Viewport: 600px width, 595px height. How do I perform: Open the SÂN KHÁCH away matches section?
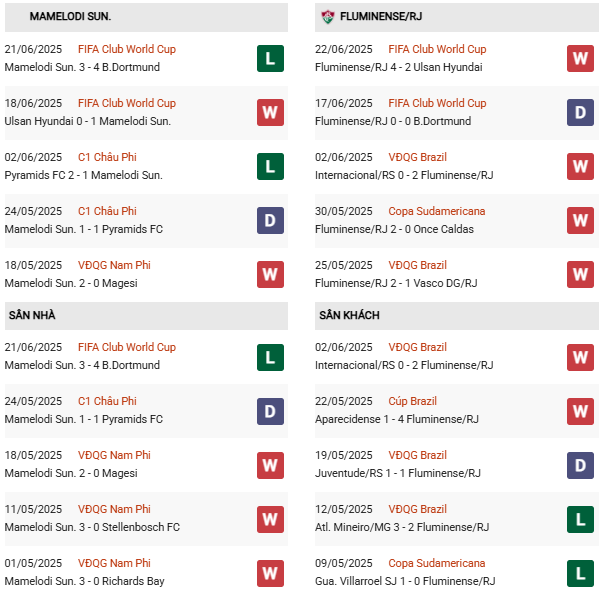click(349, 315)
